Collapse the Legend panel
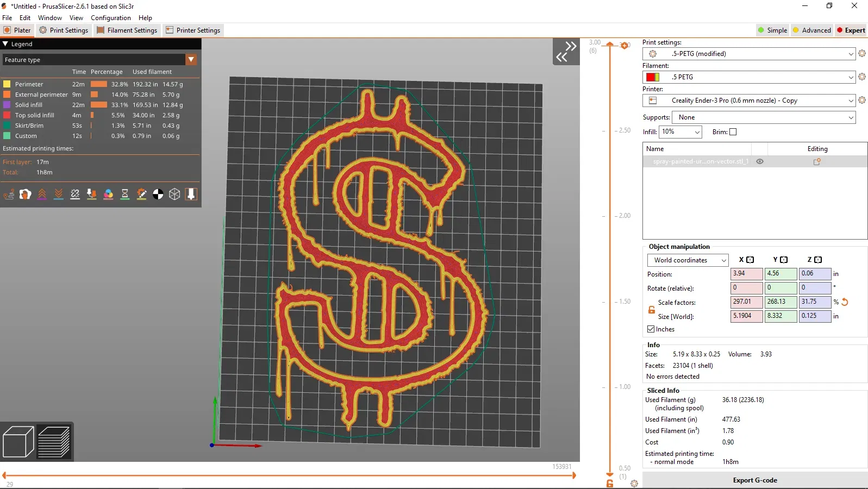 tap(5, 44)
